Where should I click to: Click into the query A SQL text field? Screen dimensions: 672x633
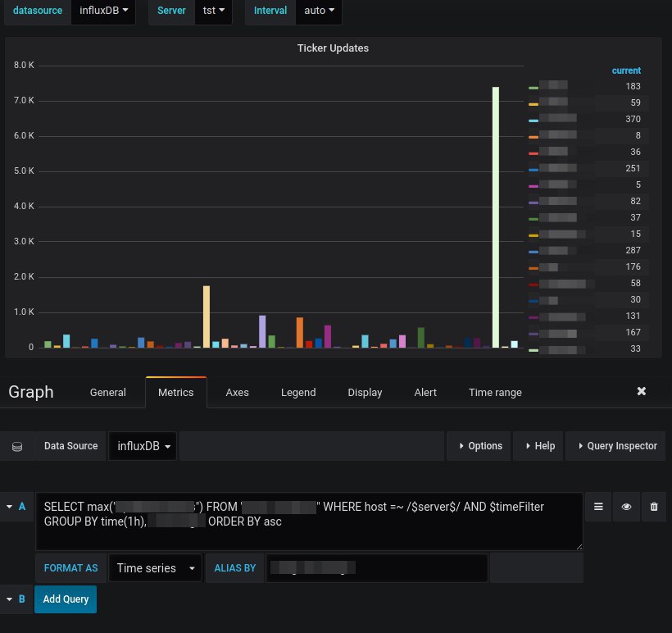pos(309,521)
